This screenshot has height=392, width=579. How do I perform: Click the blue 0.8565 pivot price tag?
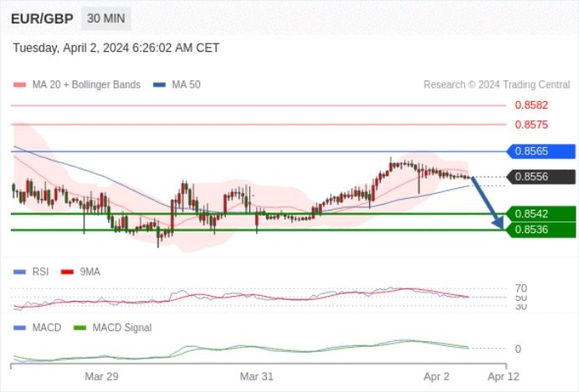[541, 151]
